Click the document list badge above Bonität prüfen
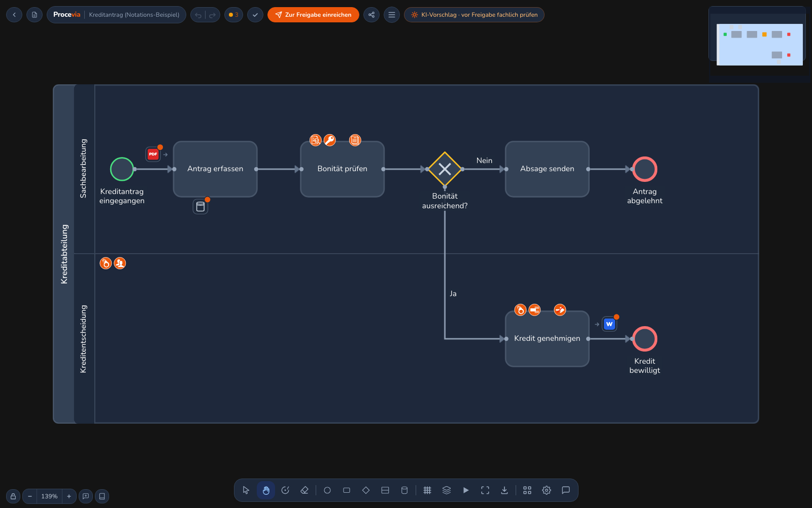Viewport: 812px width, 508px height. click(x=355, y=140)
